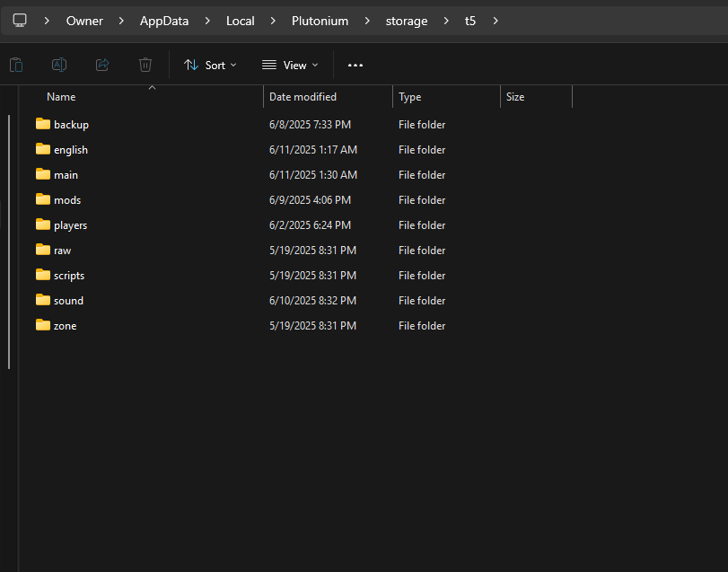Click the date 6/11/2025 1:30 AM
This screenshot has width=728, height=572.
coord(313,174)
